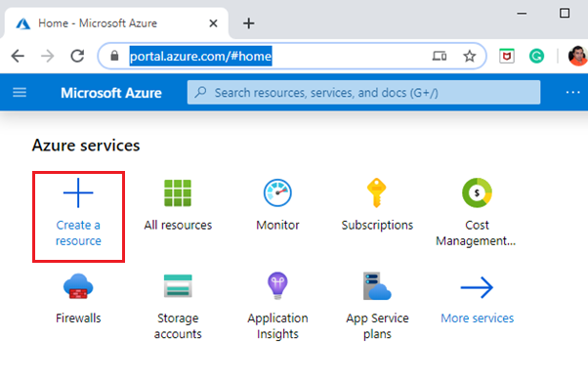Minimize the browser window
Viewport: 588px width, 381px height.
522,14
